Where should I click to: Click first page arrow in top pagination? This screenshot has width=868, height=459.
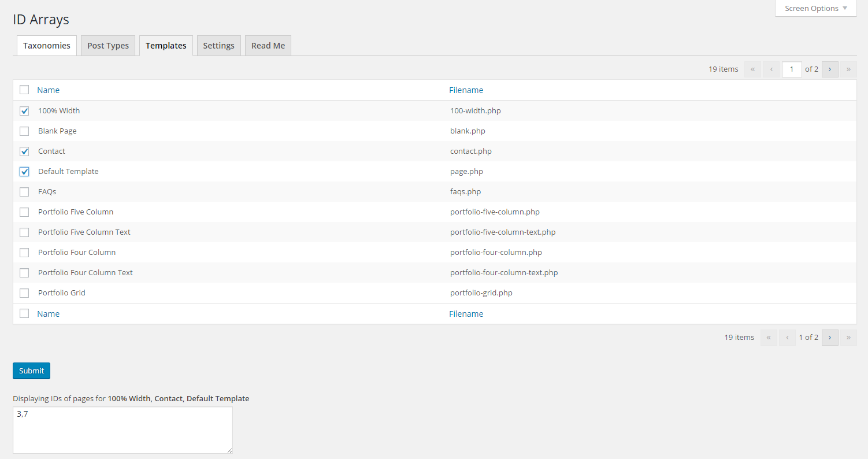pos(752,69)
